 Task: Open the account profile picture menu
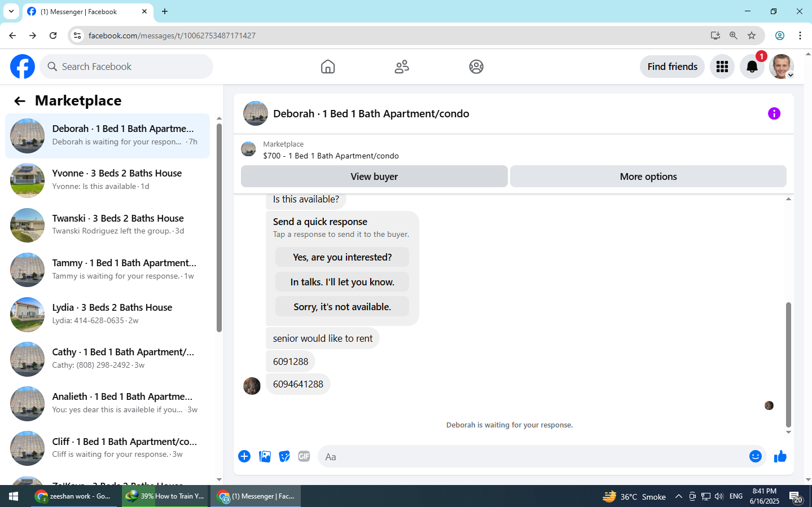pyautogui.click(x=782, y=67)
